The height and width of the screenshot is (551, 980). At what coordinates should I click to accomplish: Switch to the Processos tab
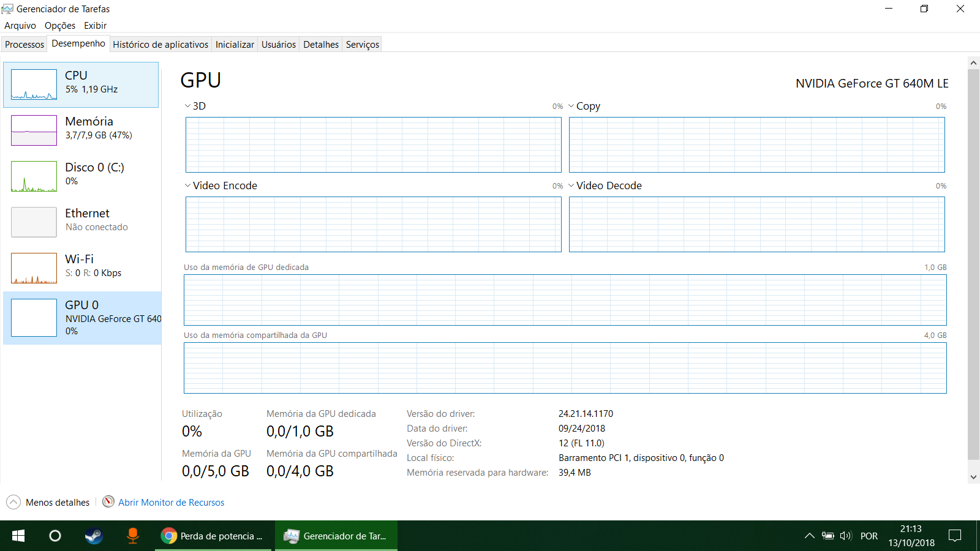(x=24, y=44)
